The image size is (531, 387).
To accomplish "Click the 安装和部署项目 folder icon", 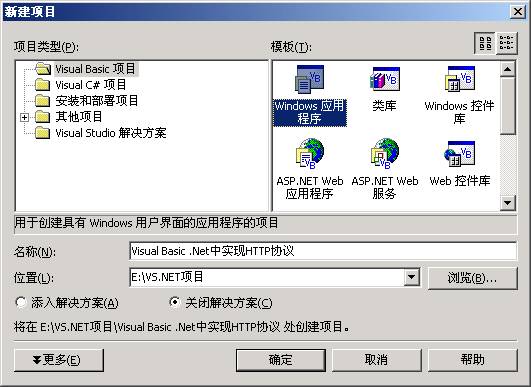I will point(43,101).
